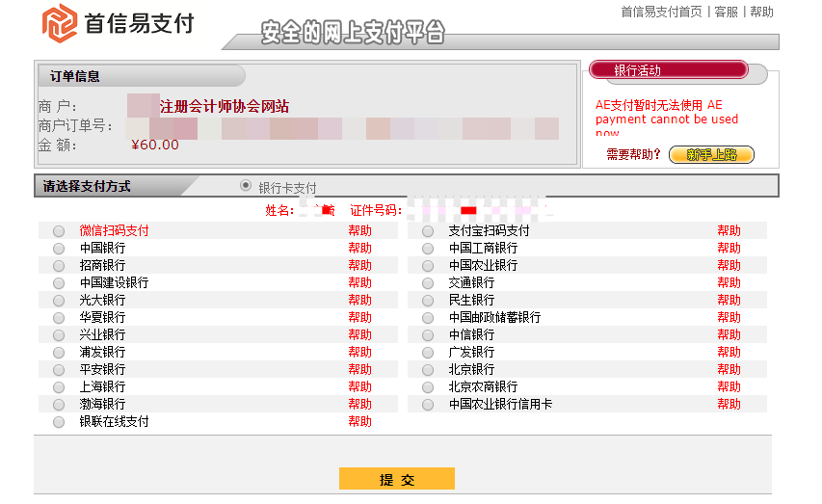Open 帮助 link for 平安银行
This screenshot has height=504, width=822.
(360, 369)
